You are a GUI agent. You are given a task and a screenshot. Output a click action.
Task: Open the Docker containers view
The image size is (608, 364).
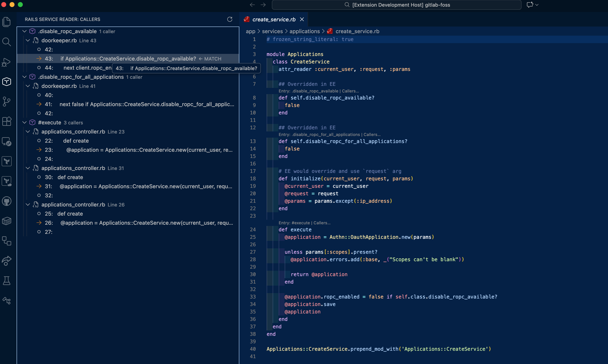[x=7, y=221]
